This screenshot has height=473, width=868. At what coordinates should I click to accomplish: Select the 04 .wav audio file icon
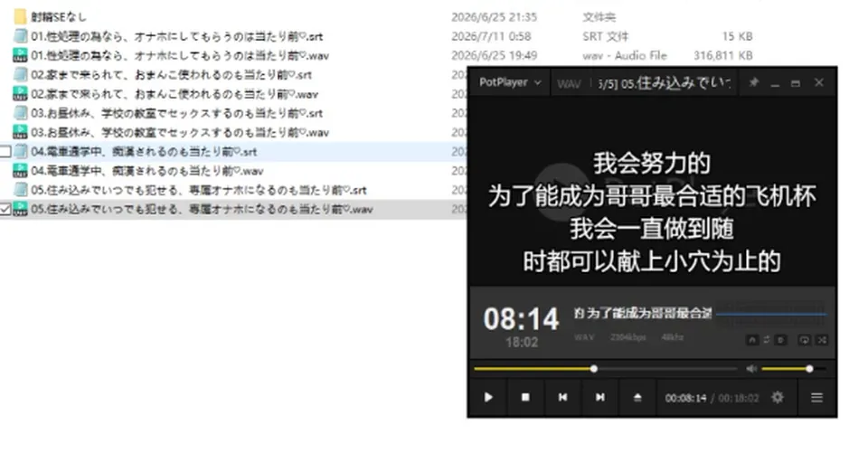click(20, 171)
